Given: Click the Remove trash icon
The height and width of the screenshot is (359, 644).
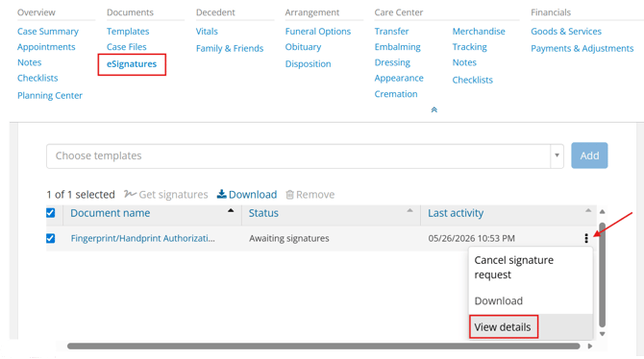Looking at the screenshot, I should 290,195.
